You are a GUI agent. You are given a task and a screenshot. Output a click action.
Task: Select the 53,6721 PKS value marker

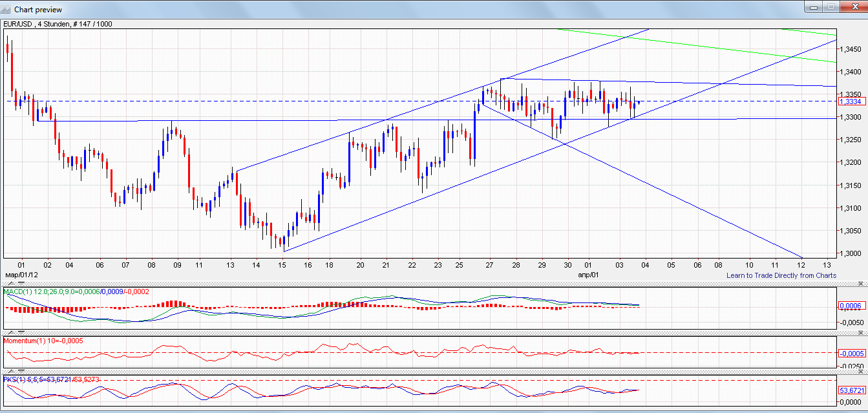click(853, 390)
